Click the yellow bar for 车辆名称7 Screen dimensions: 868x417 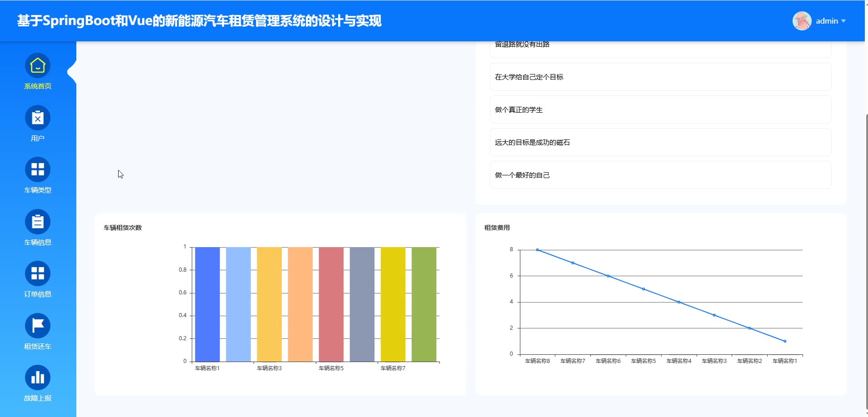[393, 304]
